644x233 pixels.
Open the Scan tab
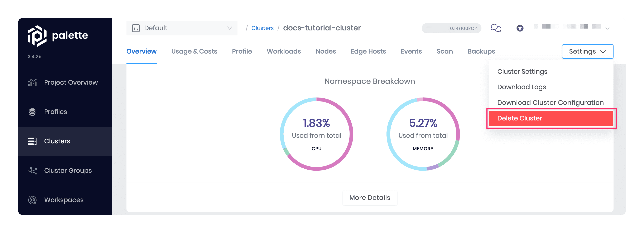click(445, 51)
